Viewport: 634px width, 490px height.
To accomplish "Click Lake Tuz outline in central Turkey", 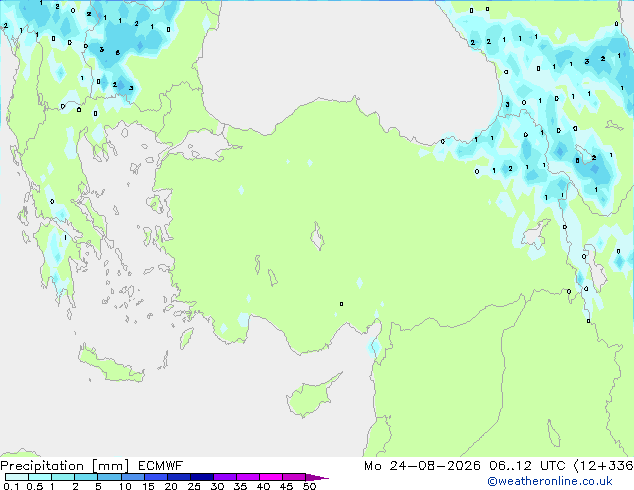I will 317,236.
